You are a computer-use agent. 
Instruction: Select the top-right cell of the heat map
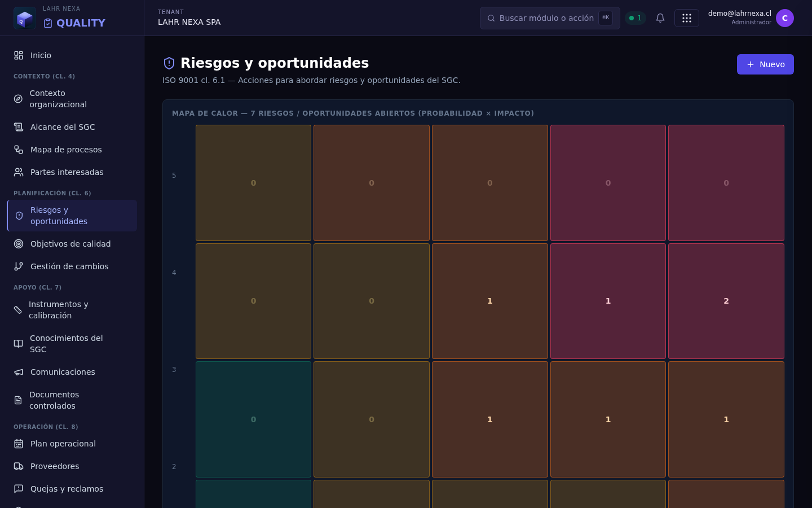pos(726,183)
